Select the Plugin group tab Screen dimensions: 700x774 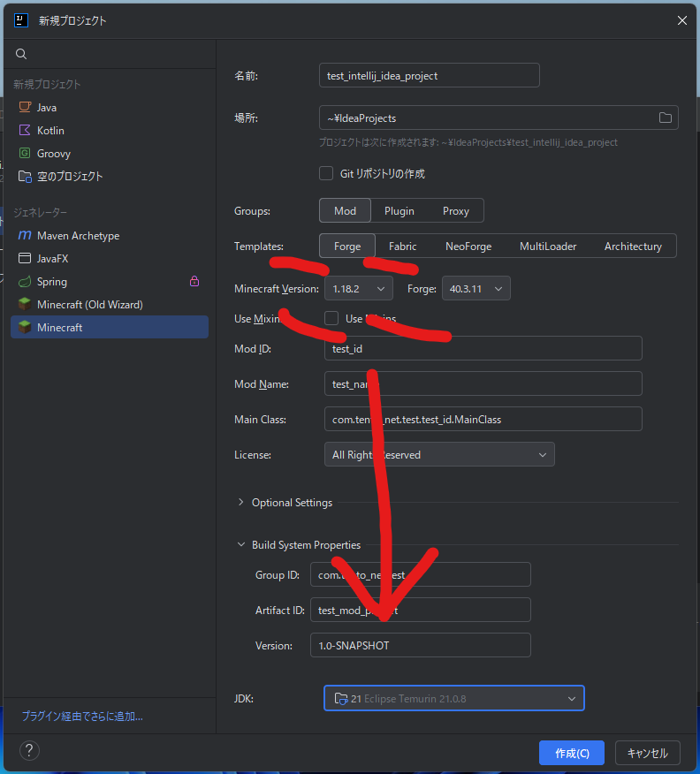pyautogui.click(x=399, y=211)
